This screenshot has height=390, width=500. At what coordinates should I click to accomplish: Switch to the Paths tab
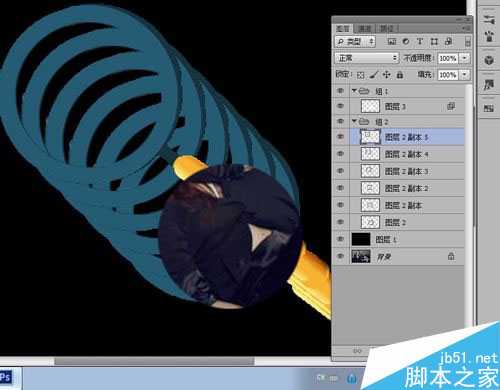[387, 29]
